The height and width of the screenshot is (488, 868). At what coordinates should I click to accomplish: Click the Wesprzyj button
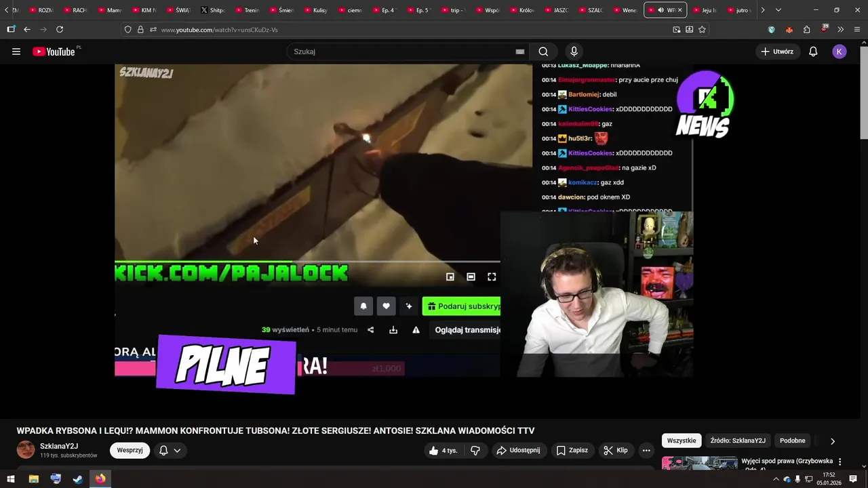[130, 450]
